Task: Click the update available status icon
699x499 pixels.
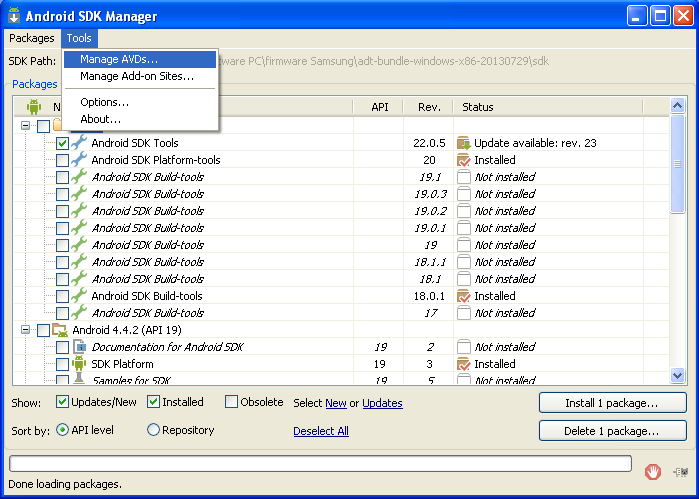Action: (x=464, y=143)
